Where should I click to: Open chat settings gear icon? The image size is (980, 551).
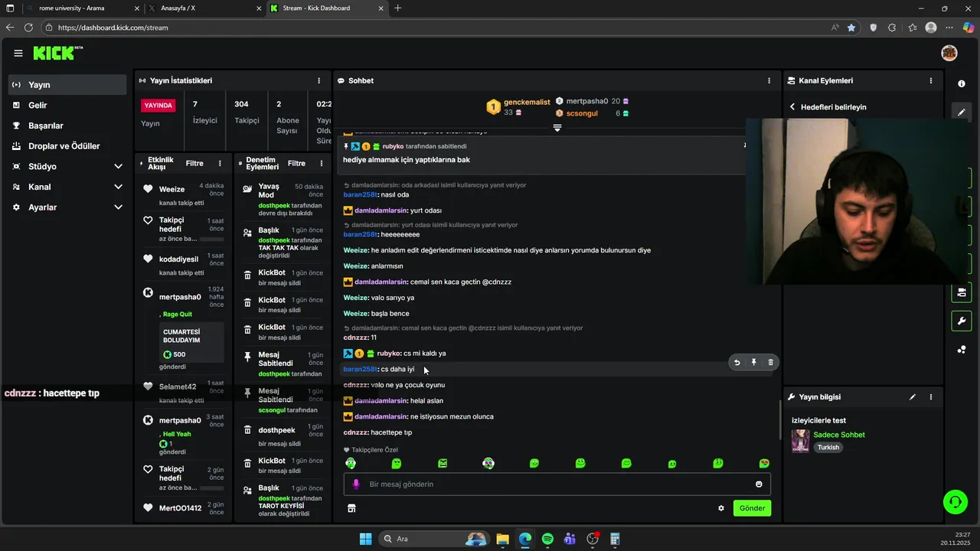tap(720, 508)
